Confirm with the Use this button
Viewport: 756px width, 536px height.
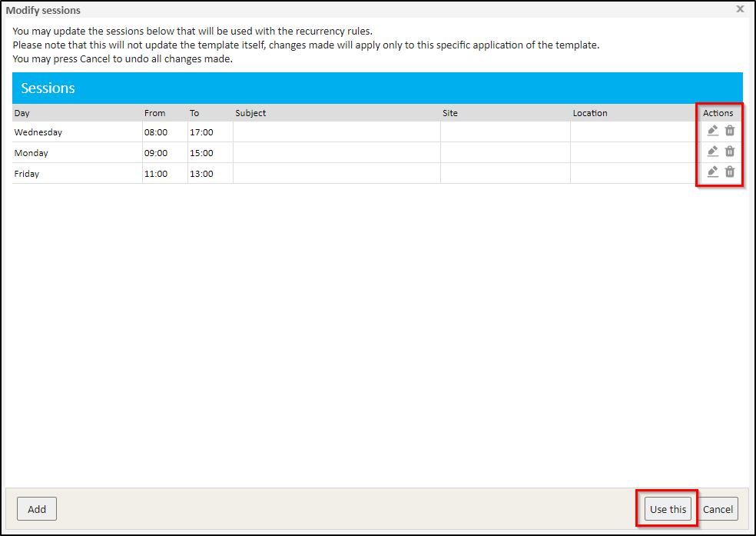pos(668,509)
